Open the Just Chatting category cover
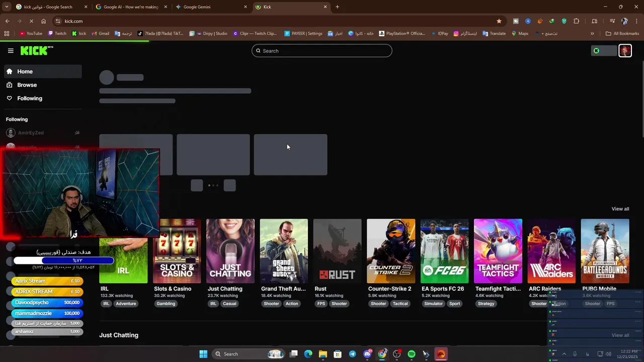Image resolution: width=644 pixels, height=362 pixels. [x=230, y=251]
